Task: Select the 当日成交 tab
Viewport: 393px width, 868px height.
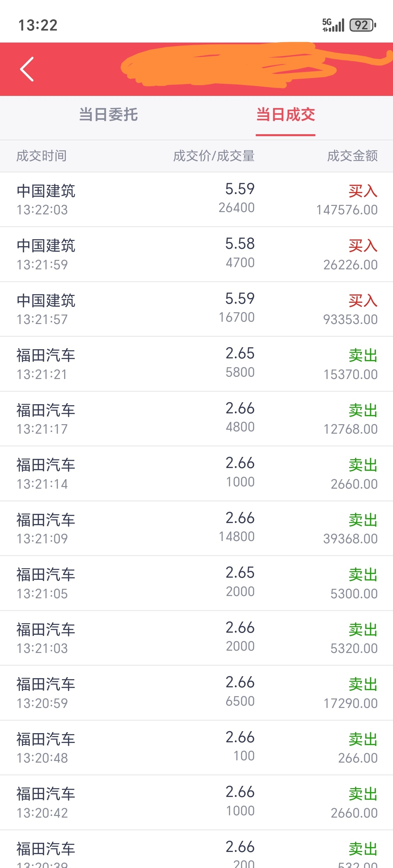Action: 286,115
